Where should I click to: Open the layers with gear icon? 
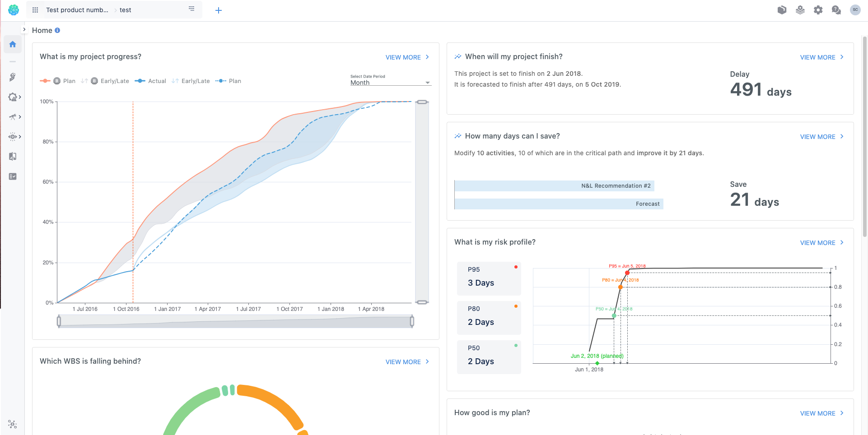click(x=800, y=10)
